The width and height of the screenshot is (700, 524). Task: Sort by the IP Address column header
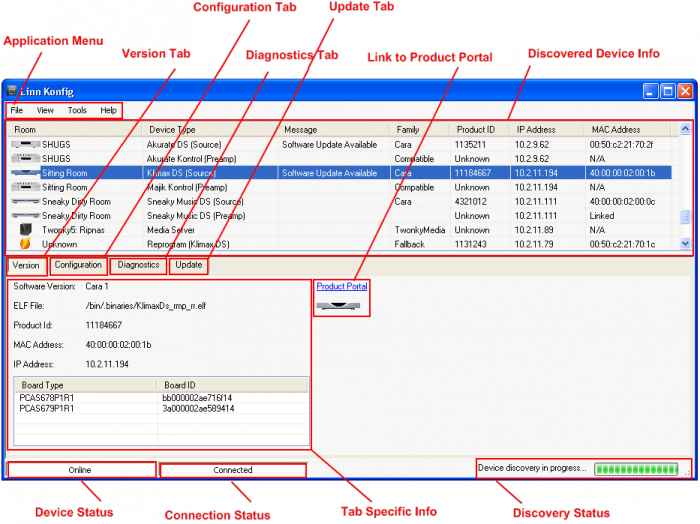pyautogui.click(x=547, y=130)
